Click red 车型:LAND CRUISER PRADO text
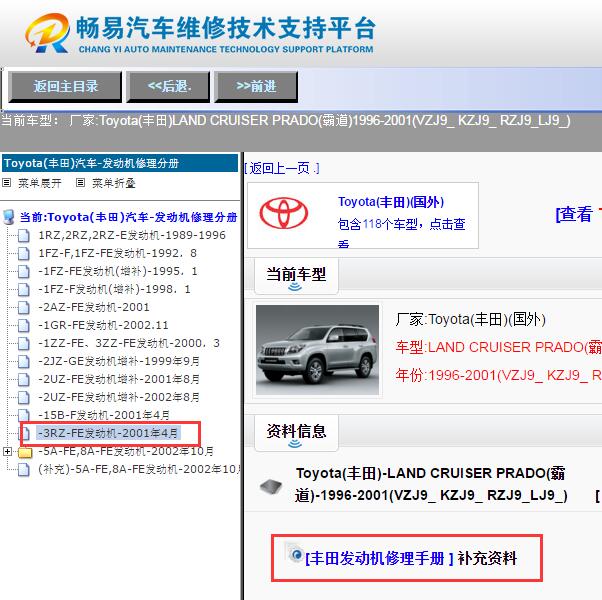Viewport: 602px width, 600px height. 498,347
